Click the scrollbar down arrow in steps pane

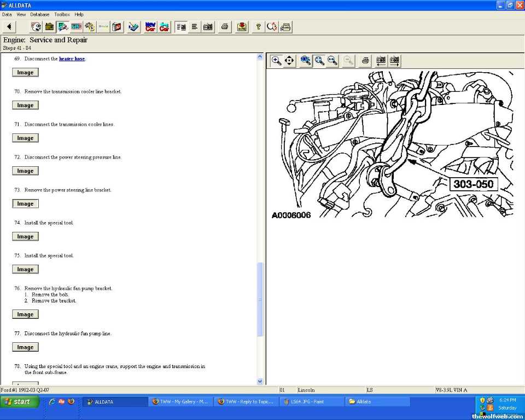(x=260, y=381)
